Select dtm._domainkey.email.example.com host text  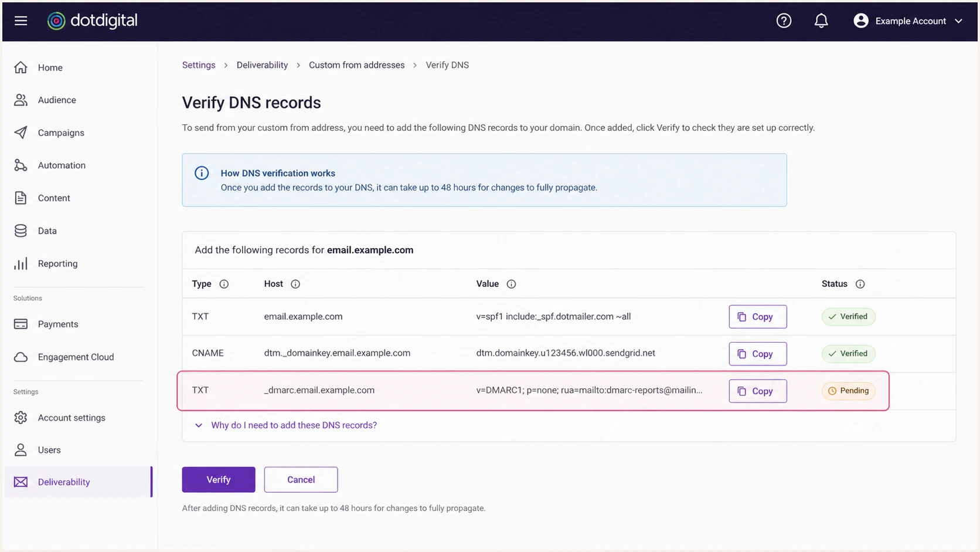click(337, 353)
